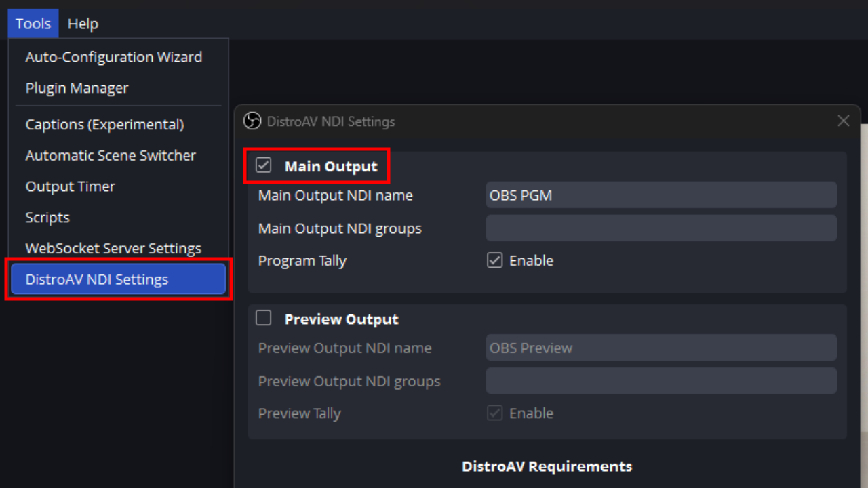Enable the Preview Output checkbox

click(x=264, y=318)
